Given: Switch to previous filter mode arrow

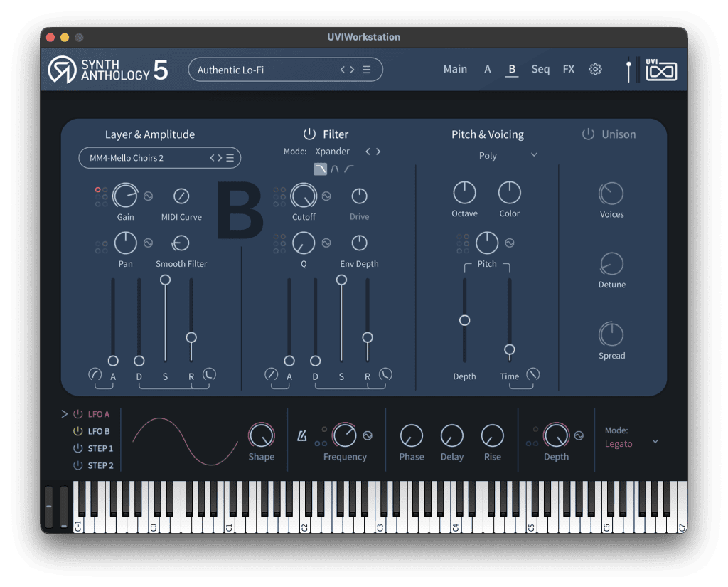Looking at the screenshot, I should pyautogui.click(x=368, y=152).
